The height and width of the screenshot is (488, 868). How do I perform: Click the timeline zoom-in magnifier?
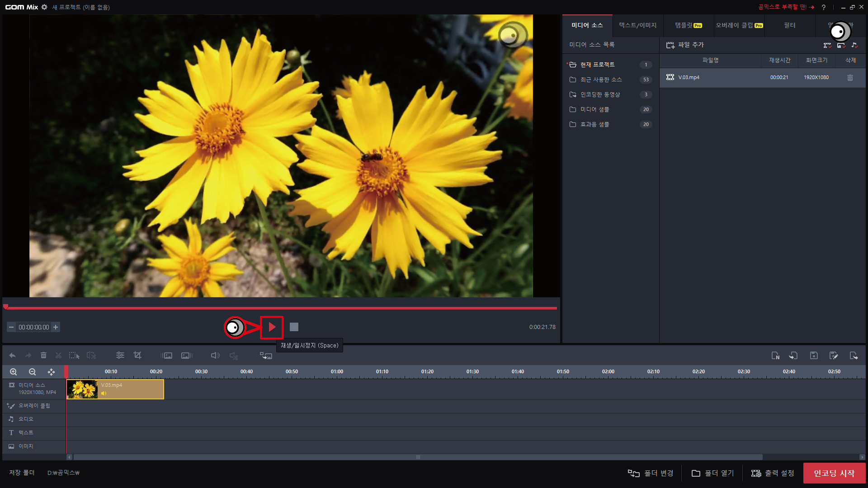coord(14,372)
